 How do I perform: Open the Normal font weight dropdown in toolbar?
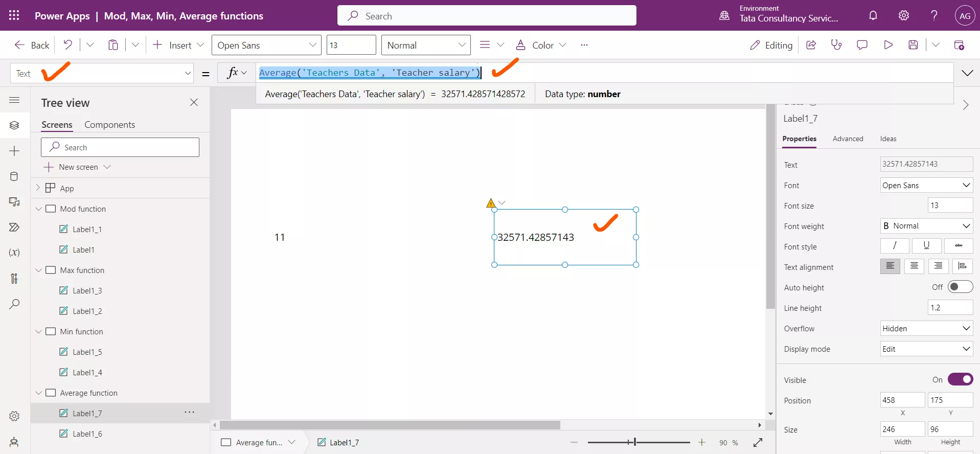[426, 45]
